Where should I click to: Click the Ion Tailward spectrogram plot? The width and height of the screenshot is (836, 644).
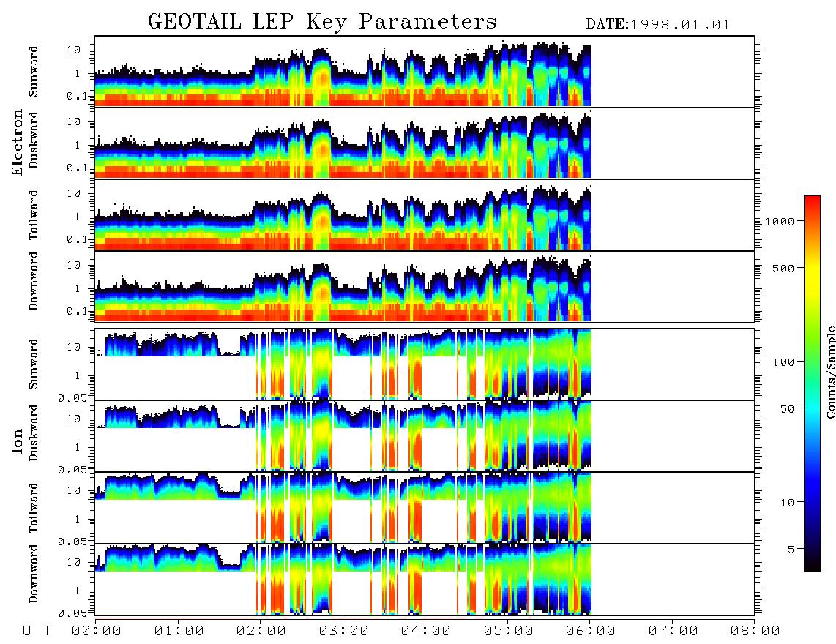425,508
